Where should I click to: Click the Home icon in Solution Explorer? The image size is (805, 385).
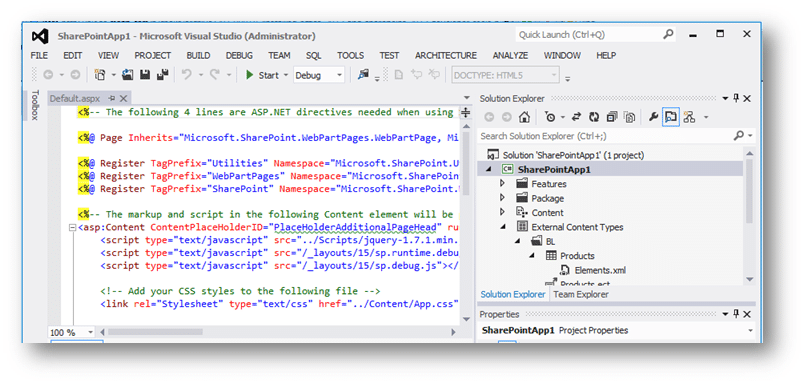(524, 118)
